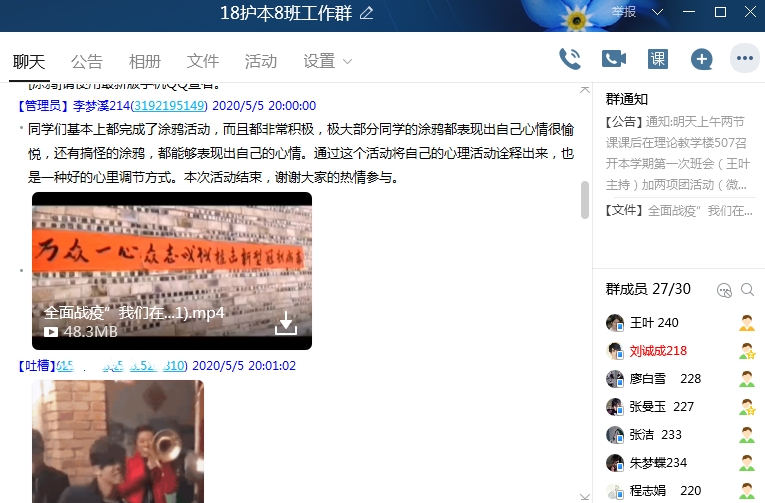Go to the 相册 tab
This screenshot has height=503, width=765.
(x=145, y=61)
